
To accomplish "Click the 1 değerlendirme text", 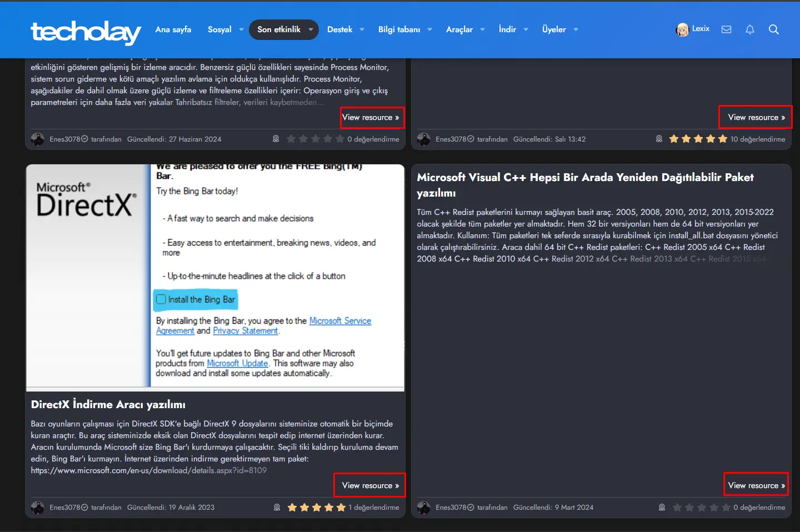I will 374,508.
